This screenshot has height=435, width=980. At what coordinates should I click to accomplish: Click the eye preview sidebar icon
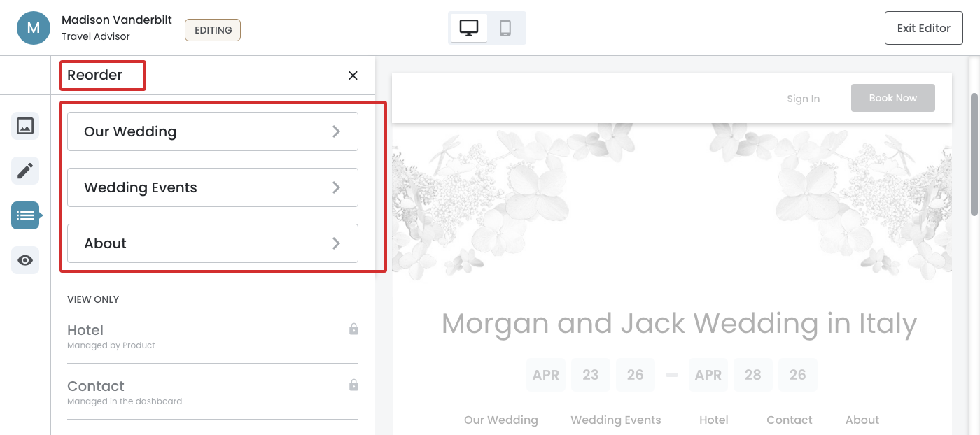click(25, 260)
